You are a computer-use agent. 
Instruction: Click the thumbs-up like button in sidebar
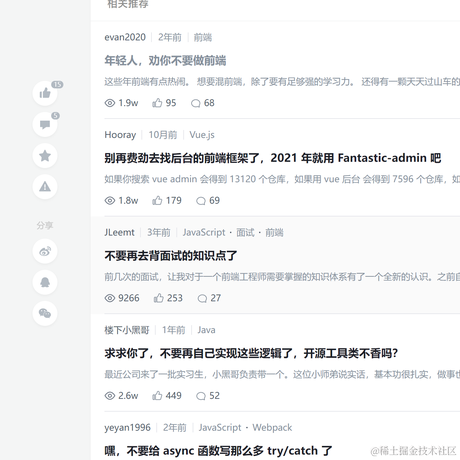coord(45,93)
